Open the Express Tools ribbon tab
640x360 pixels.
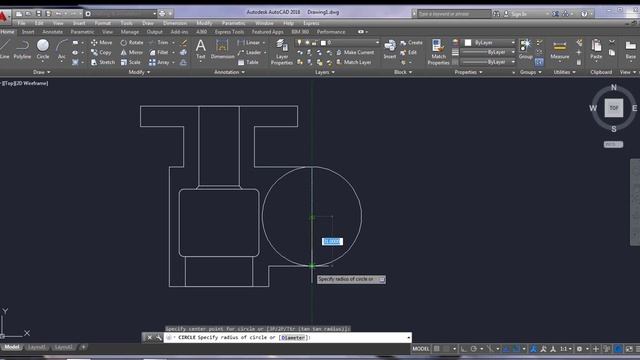point(229,32)
